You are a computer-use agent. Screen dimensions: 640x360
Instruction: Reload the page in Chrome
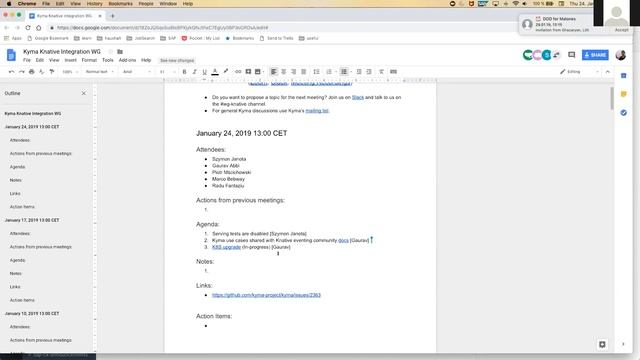28,28
